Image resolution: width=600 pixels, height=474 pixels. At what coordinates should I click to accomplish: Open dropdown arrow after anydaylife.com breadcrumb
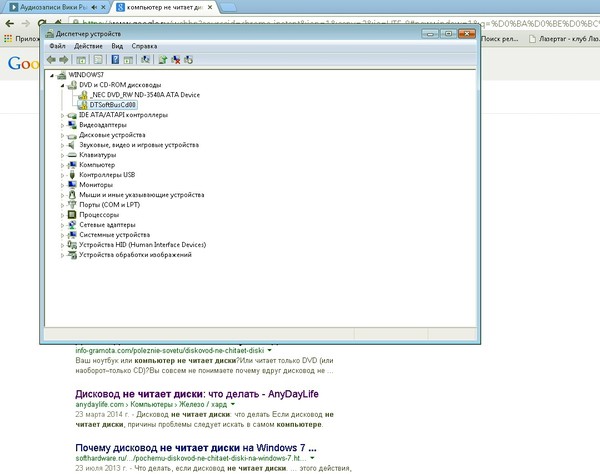click(x=233, y=404)
